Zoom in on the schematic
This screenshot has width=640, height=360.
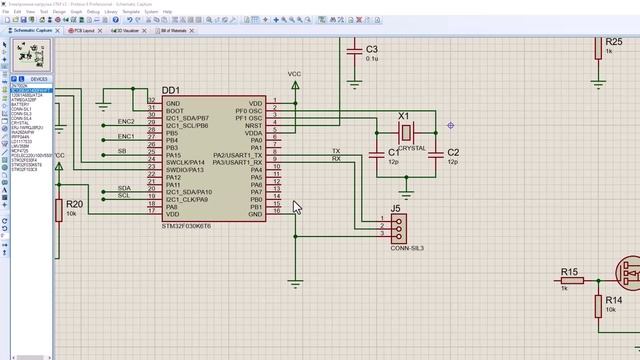pos(284,20)
